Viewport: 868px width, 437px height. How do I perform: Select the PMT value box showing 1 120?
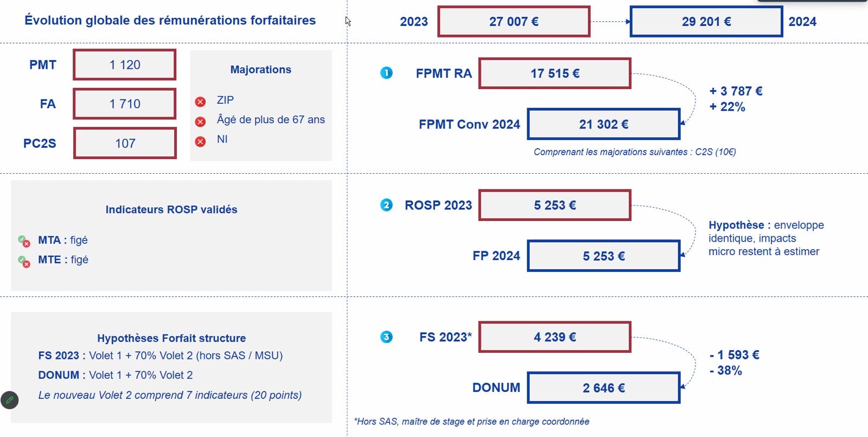[x=125, y=65]
